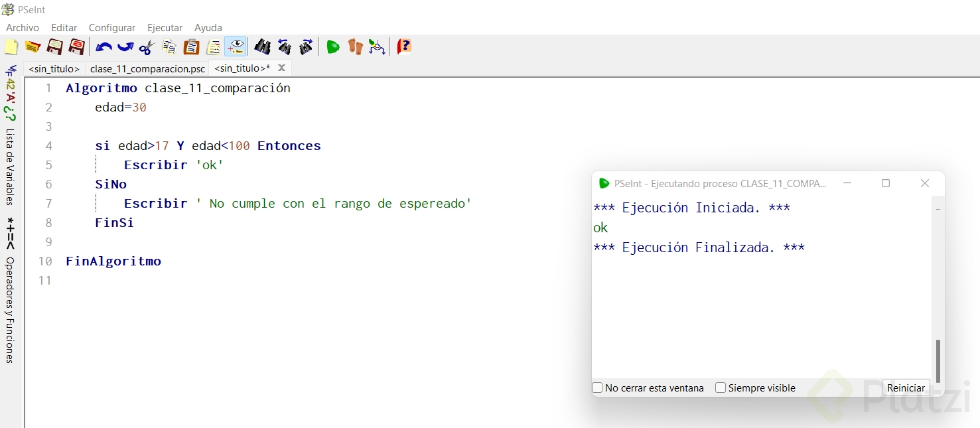Click the New file toolbar icon

11,47
